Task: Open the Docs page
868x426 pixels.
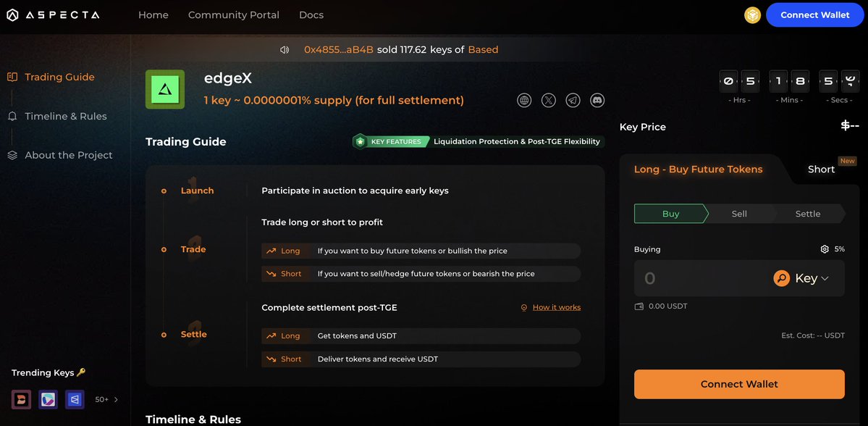Action: pos(311,15)
